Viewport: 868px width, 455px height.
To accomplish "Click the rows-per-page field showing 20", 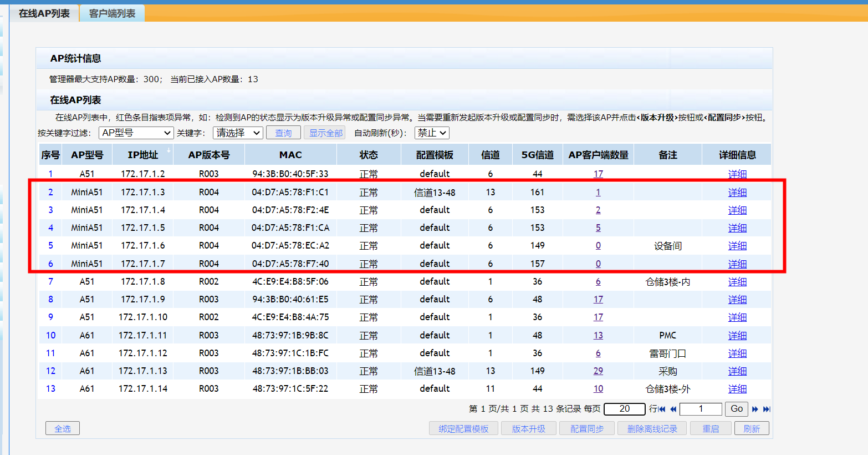I will (624, 409).
